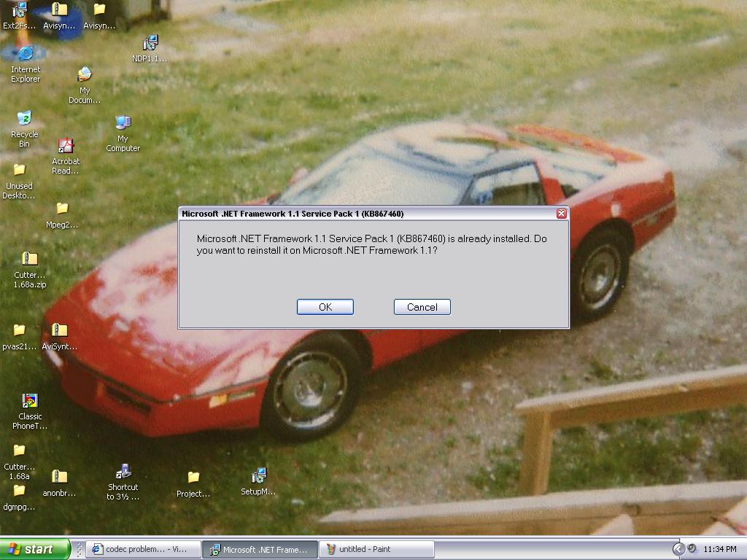
Task: Open the SetupM installer desktop icon
Action: click(258, 482)
